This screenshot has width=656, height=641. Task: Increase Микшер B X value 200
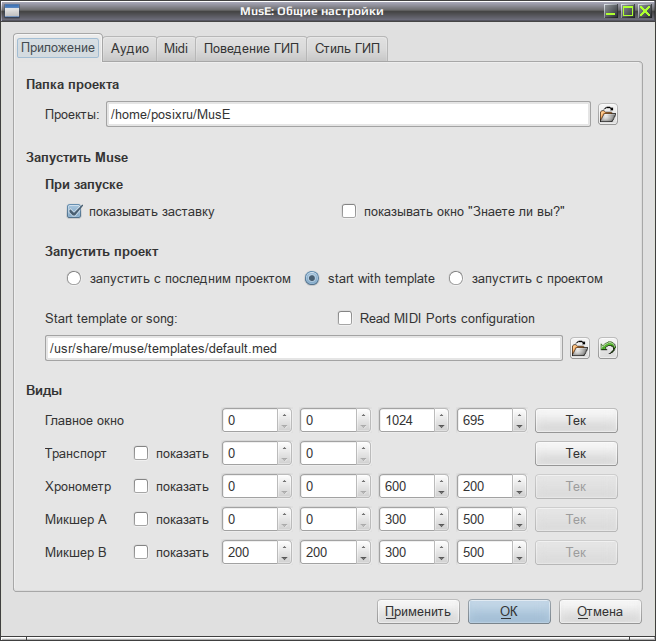point(284,547)
